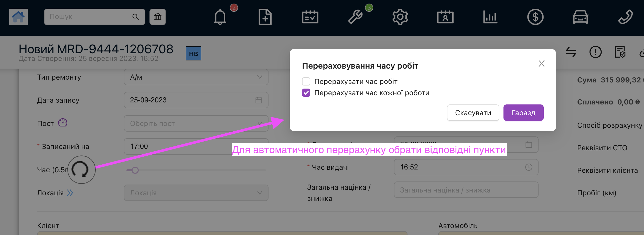Open the "Оберіть пост" dropdown
This screenshot has width=644, height=235.
tap(196, 123)
